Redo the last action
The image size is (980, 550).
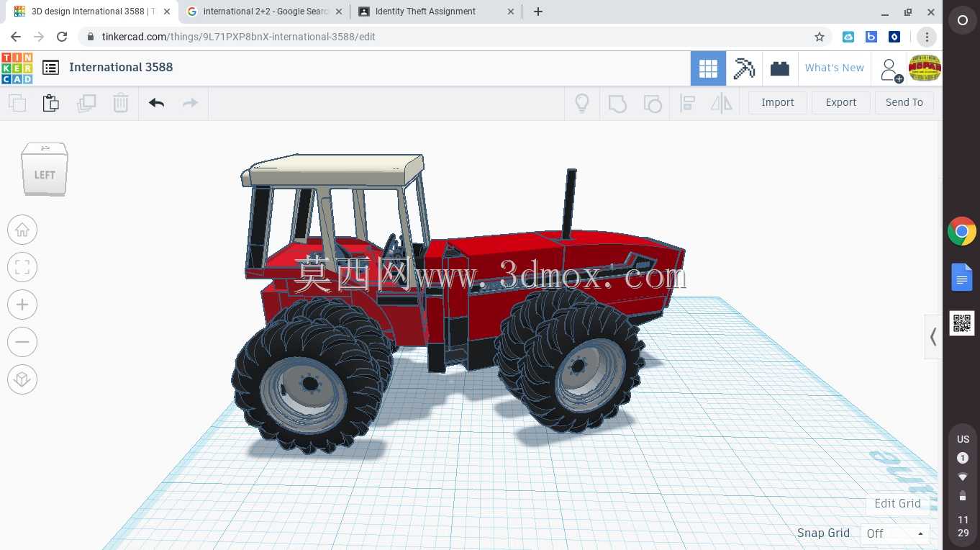(x=190, y=103)
